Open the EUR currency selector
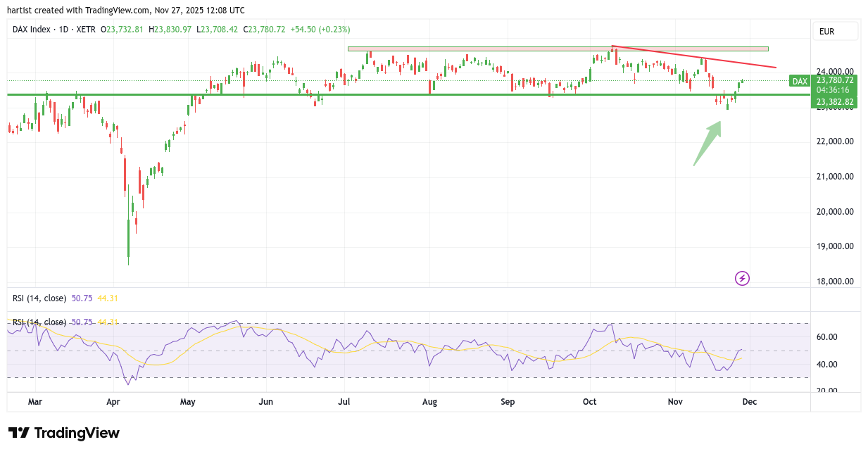Image resolution: width=868 pixels, height=454 pixels. point(834,32)
